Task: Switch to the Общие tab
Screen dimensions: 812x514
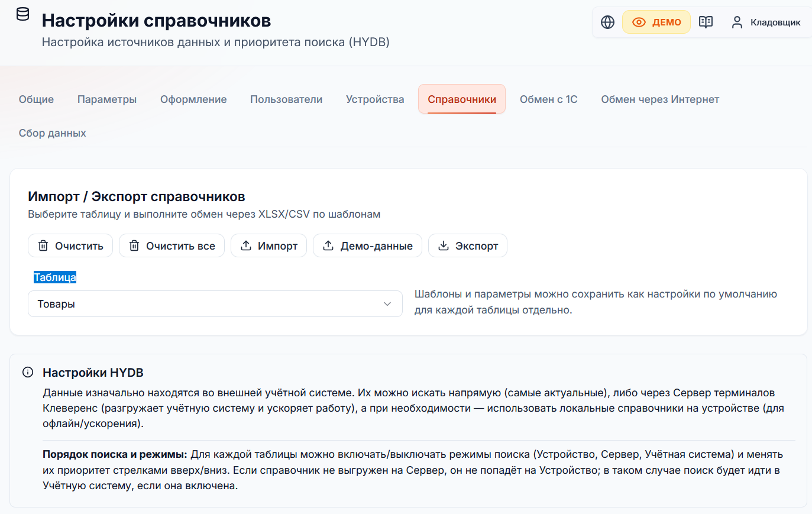Action: pyautogui.click(x=36, y=99)
